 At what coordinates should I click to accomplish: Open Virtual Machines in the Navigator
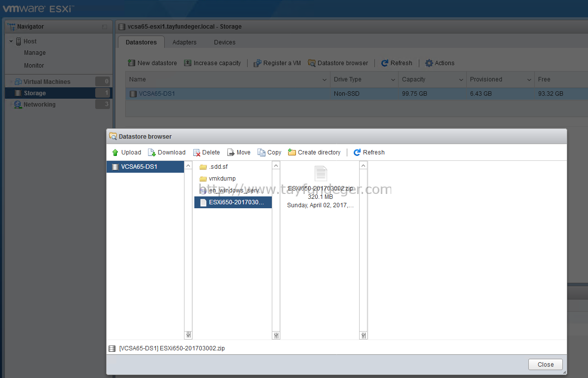[47, 82]
